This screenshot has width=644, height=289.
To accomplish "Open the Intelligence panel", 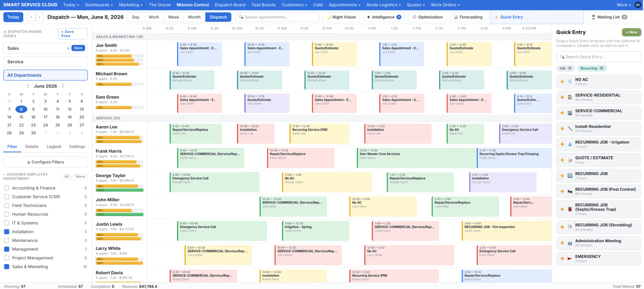I will [x=384, y=17].
